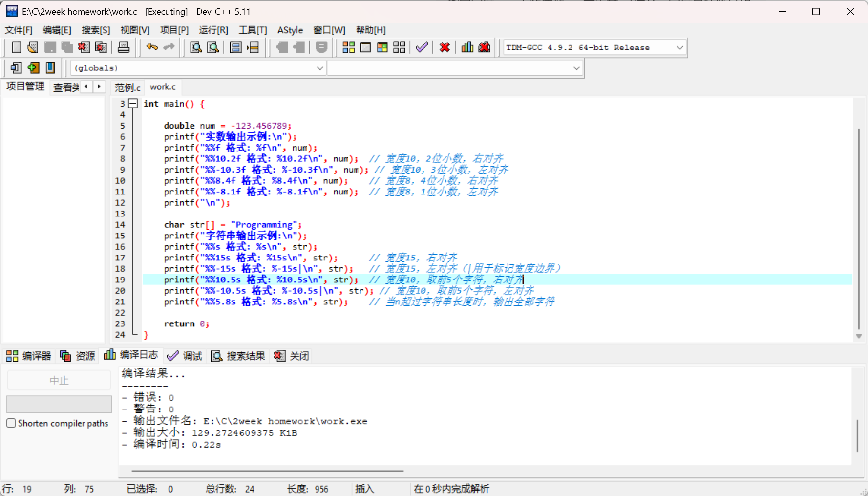
Task: Click the 输出文件名 line in compile log
Action: (x=245, y=421)
